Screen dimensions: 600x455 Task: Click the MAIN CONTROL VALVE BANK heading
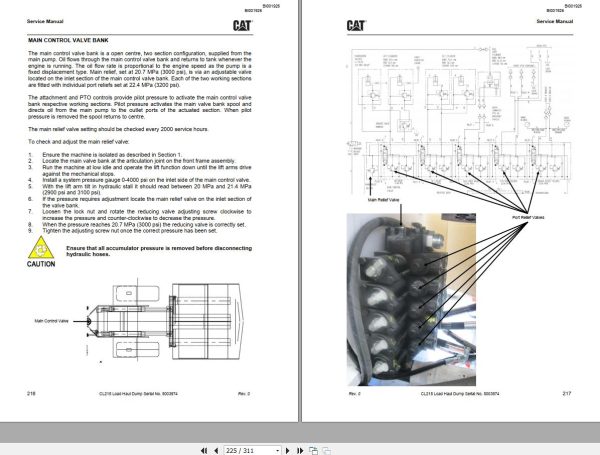coord(68,40)
